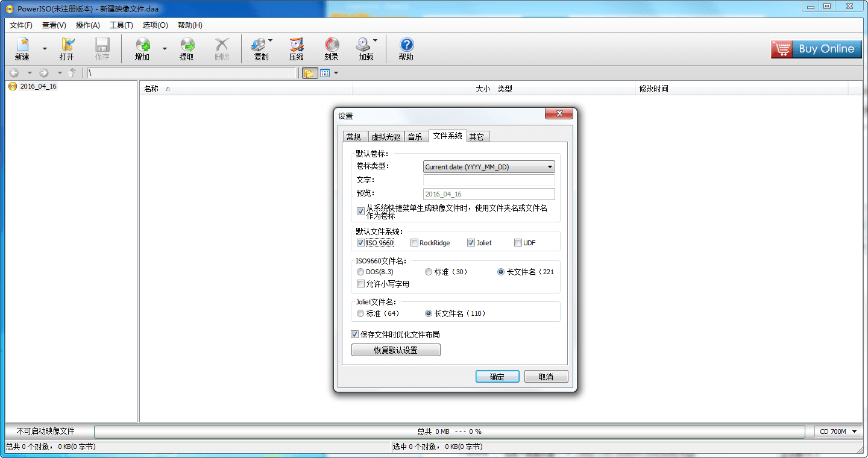Screen dimensions: 868x458
Task: Open the back history dropdown arrow
Action: 30,73
